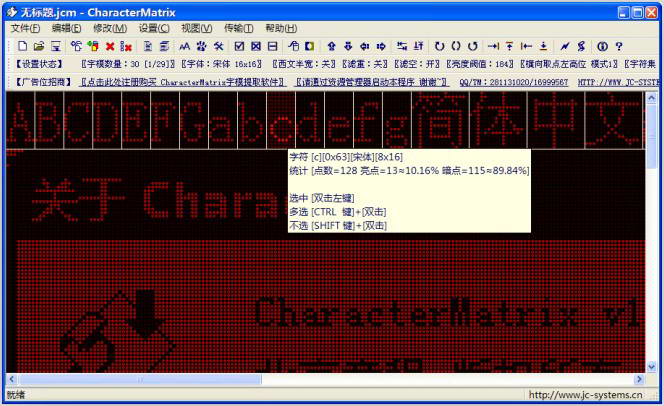Click the 西文半宽: 关 status text
The image size is (664, 406).
pos(304,64)
